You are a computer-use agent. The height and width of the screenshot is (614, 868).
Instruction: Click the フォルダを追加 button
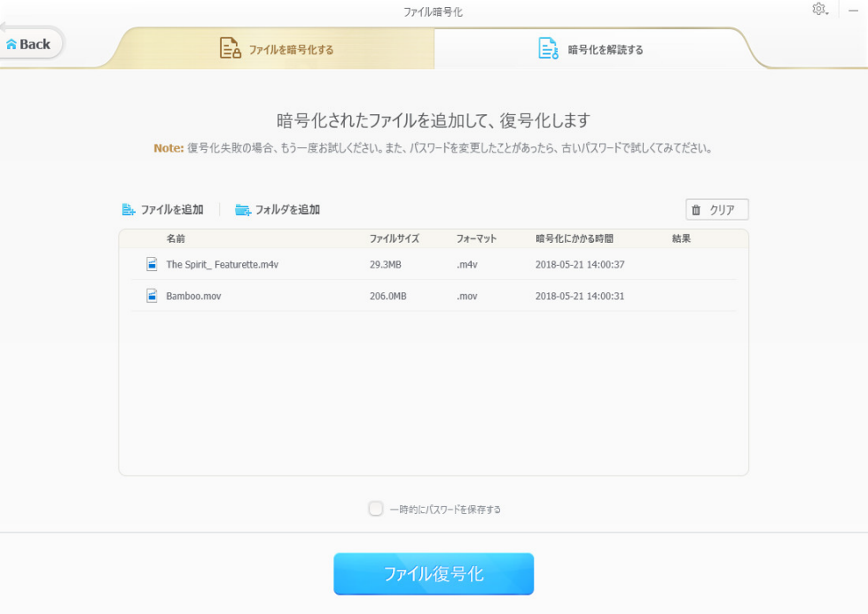[278, 210]
